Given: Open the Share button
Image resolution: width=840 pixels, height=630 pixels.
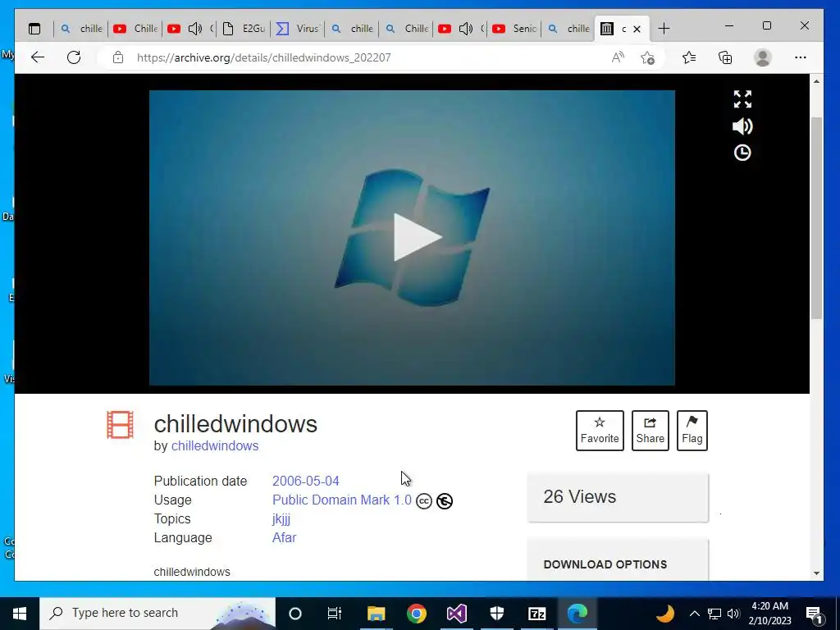Looking at the screenshot, I should point(651,431).
